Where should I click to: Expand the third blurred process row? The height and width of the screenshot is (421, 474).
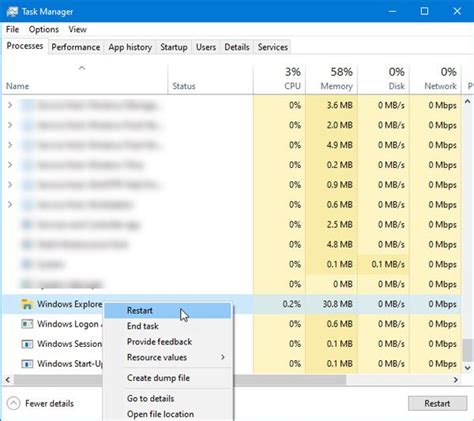[10, 145]
